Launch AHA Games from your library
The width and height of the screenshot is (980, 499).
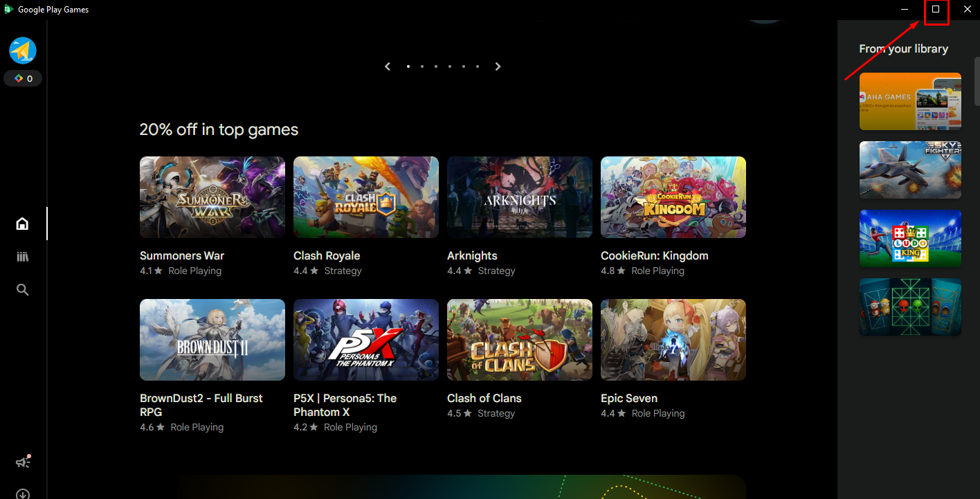(x=910, y=102)
